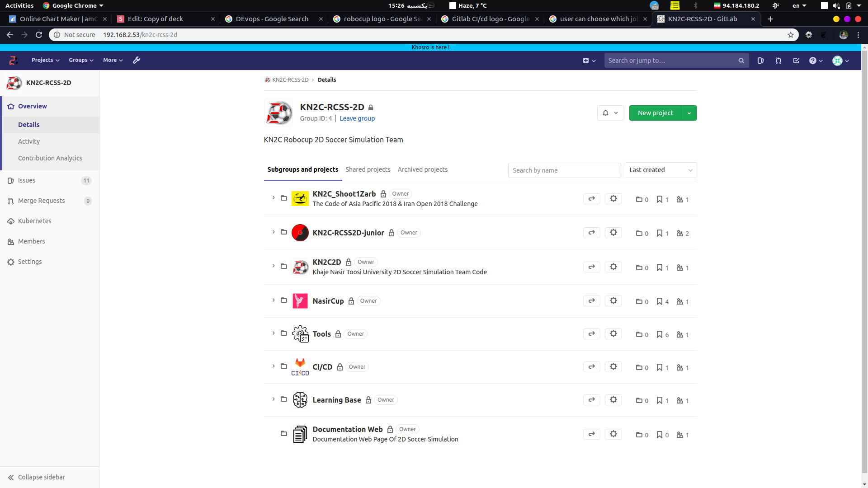Open the Projects menu in the navbar

tap(45, 60)
